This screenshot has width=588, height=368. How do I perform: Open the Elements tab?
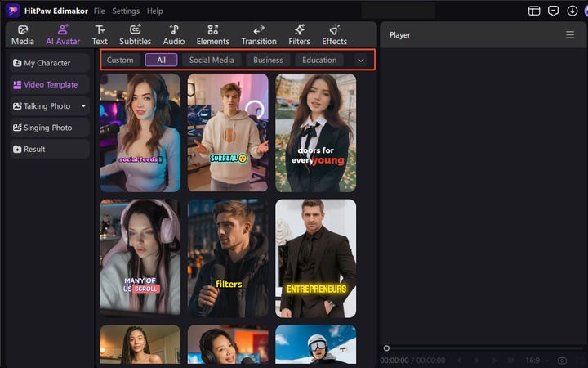coord(212,35)
